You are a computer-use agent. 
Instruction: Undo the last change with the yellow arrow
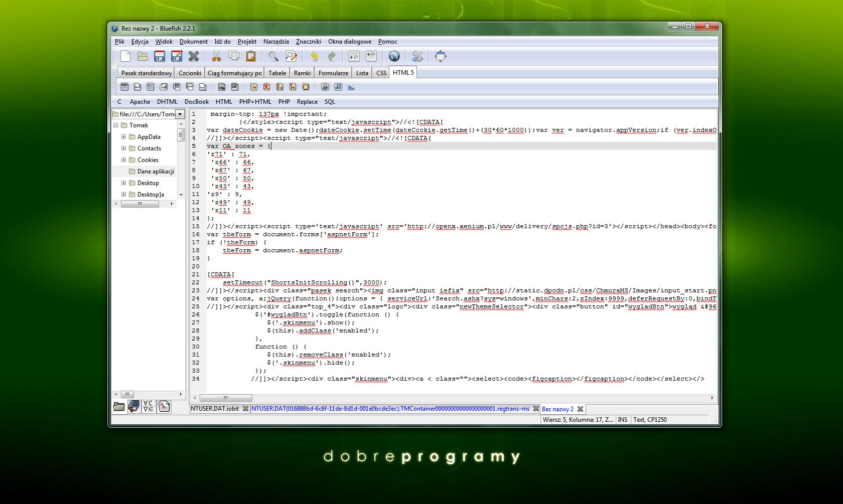(x=314, y=56)
